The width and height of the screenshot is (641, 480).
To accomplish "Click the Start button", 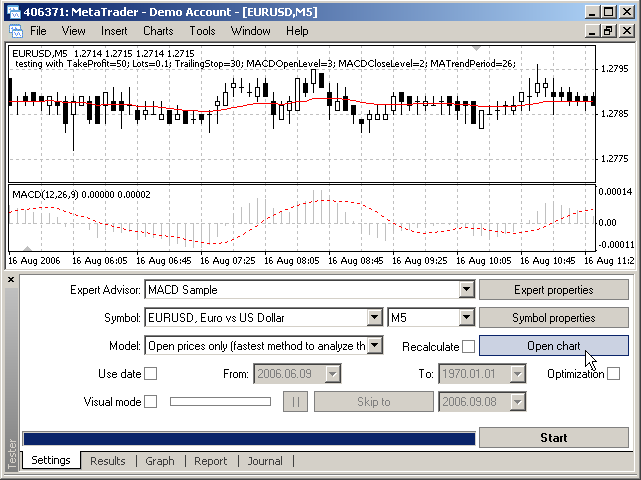I will coord(554,437).
